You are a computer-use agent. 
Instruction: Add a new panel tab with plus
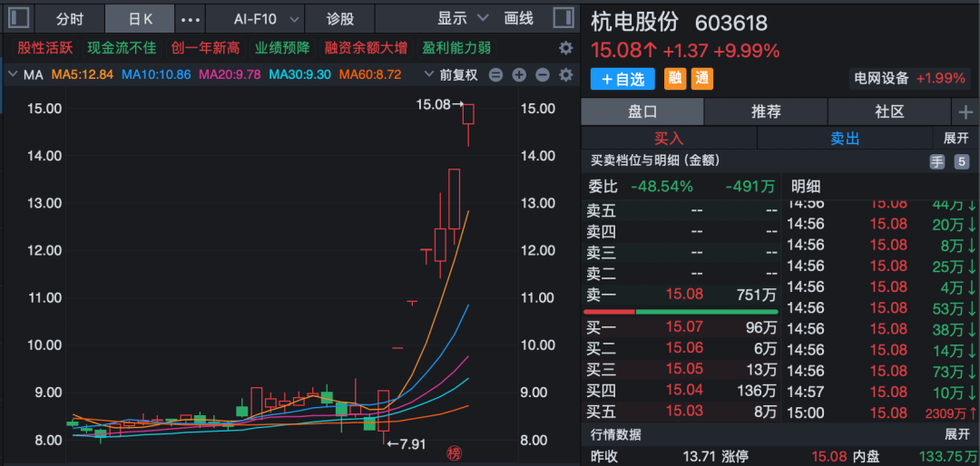[x=965, y=112]
